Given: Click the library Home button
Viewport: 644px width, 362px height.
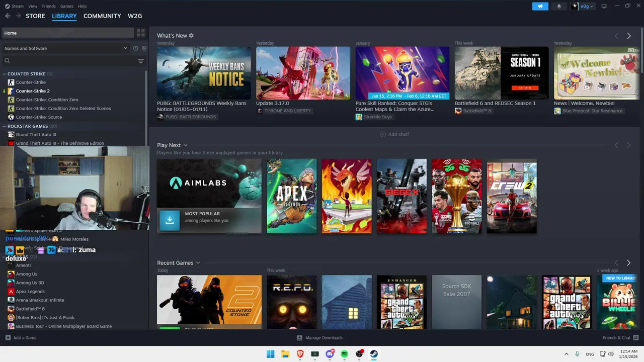Looking at the screenshot, I should (x=67, y=33).
